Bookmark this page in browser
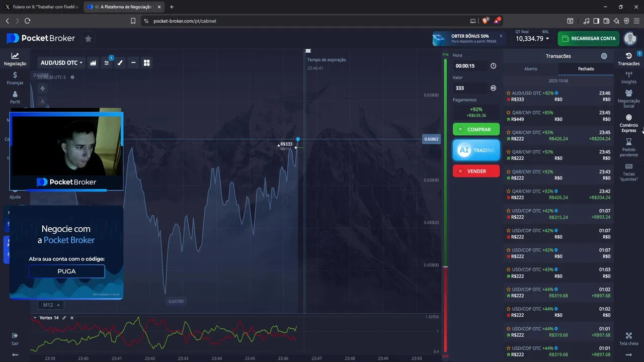 coord(133,21)
